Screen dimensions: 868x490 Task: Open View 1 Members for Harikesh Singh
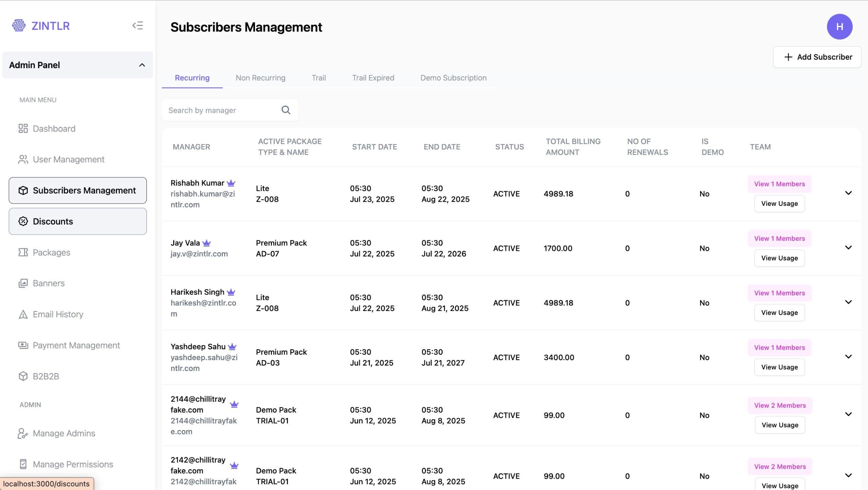click(779, 293)
